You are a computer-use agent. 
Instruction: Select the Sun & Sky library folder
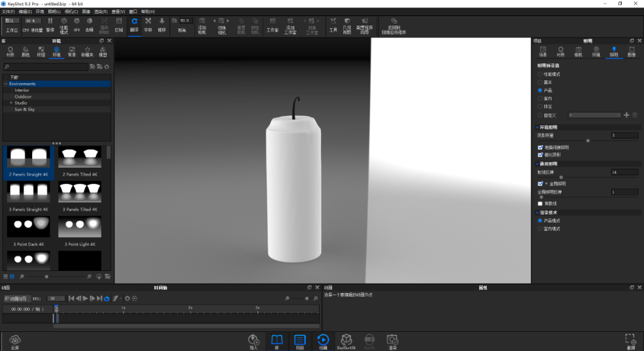coord(24,109)
